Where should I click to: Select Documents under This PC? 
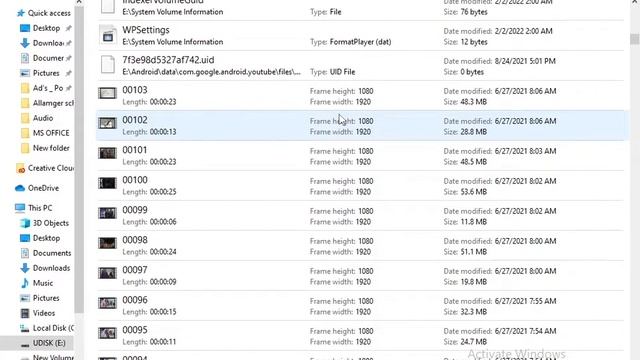pyautogui.click(x=52, y=253)
